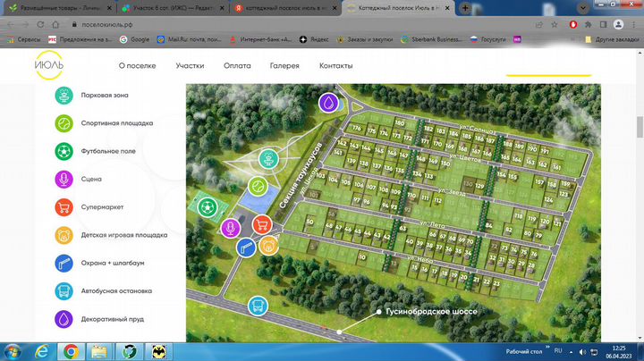This screenshot has height=361, width=644.
Task: Launch Chrome from the Windows taskbar
Action: pos(71,350)
